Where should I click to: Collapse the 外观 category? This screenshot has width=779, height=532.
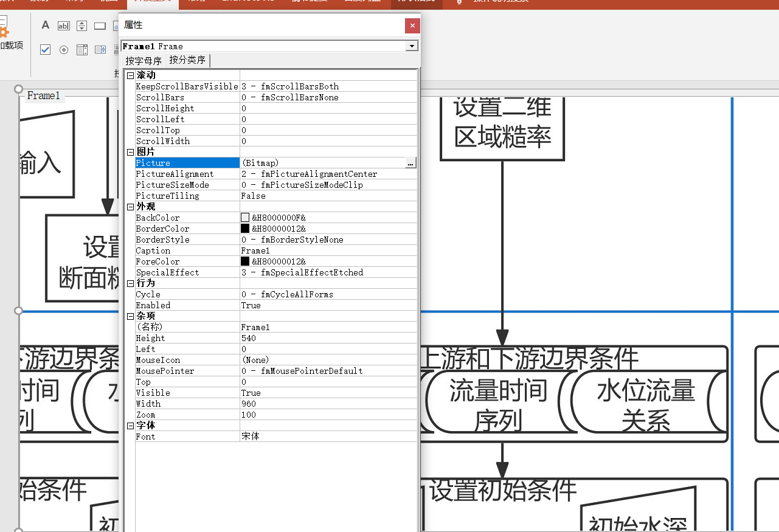point(130,206)
